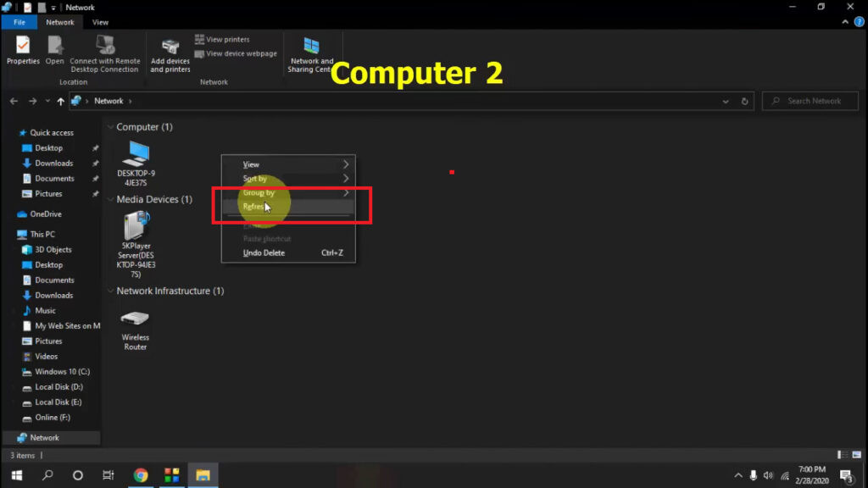Collapse the Computer (1) section
This screenshot has height=488, width=868.
[x=111, y=126]
